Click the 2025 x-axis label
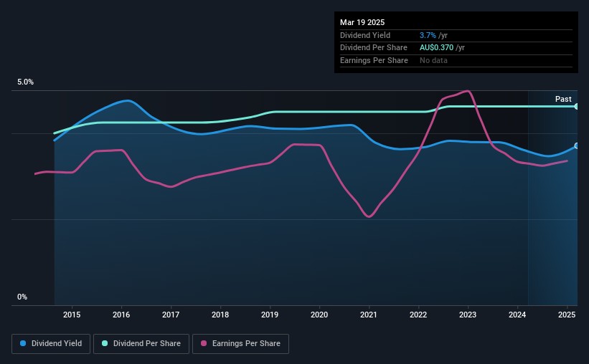 [x=567, y=315]
